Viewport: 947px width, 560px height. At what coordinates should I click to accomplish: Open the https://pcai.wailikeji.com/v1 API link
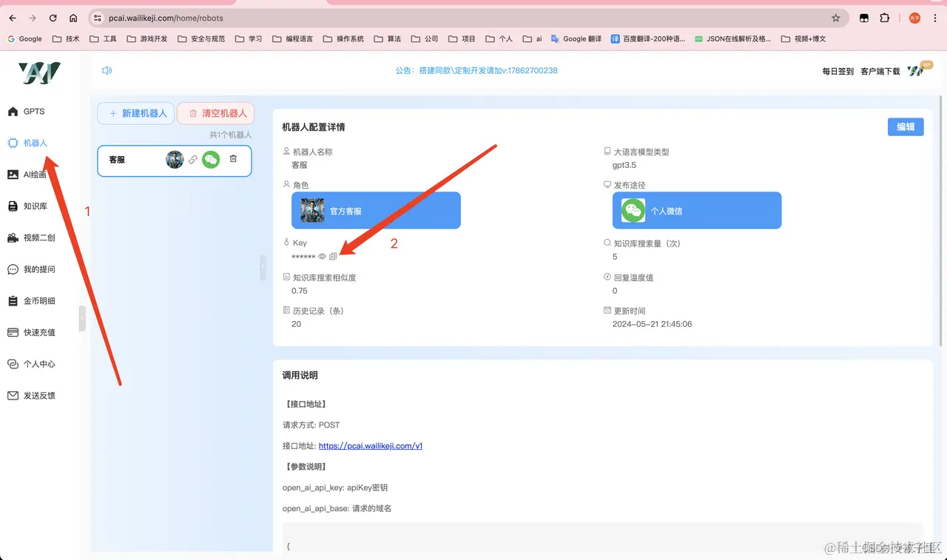[x=371, y=445]
